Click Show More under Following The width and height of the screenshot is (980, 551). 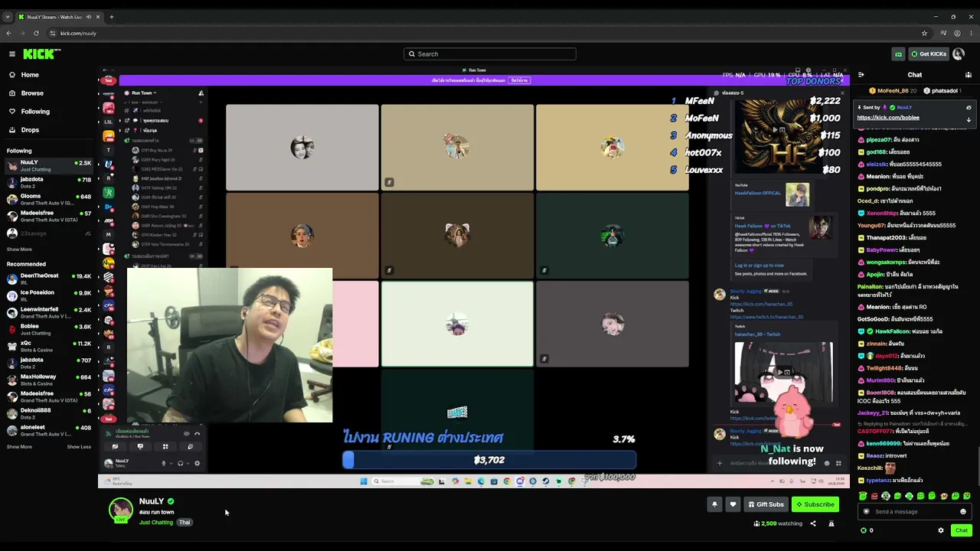[19, 249]
